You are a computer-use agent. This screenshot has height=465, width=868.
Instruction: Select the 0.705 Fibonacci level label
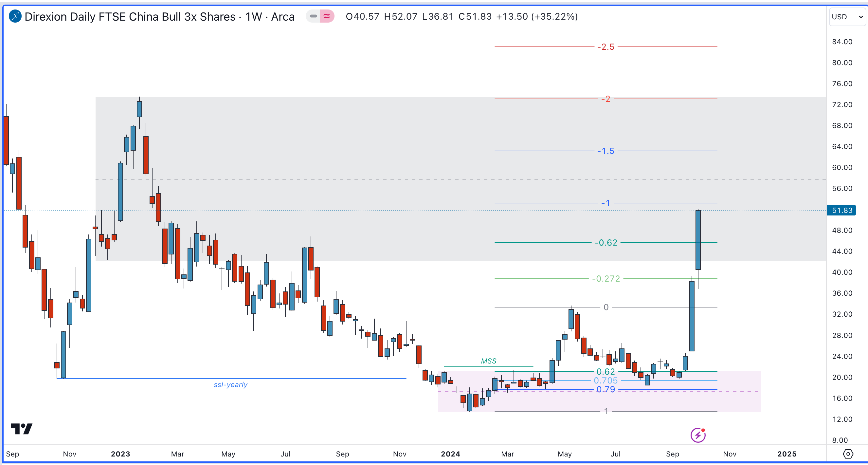[606, 381]
